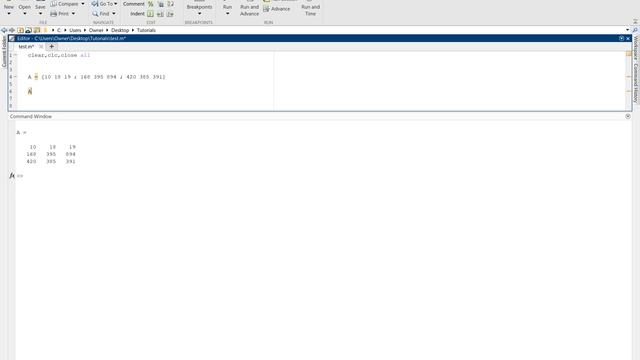Click the Indent label in Edit section
This screenshot has height=360, width=640.
137,14
